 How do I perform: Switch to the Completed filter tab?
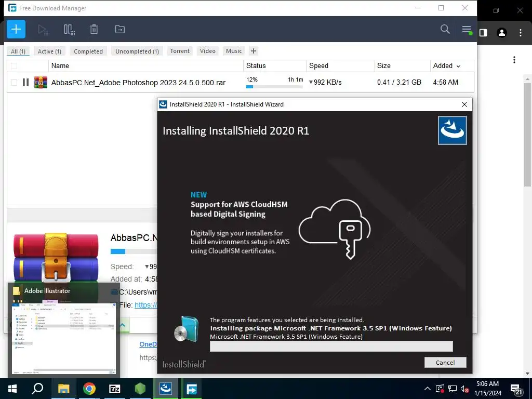click(x=88, y=51)
